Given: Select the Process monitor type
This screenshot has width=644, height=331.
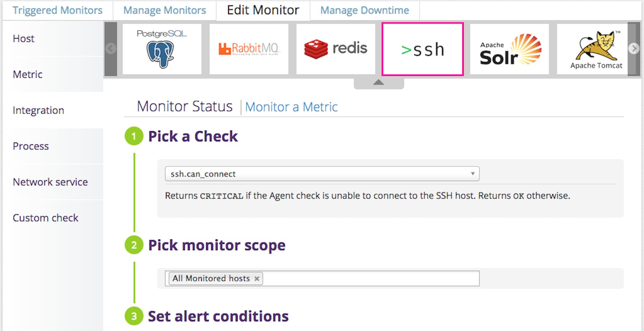Looking at the screenshot, I should point(31,146).
